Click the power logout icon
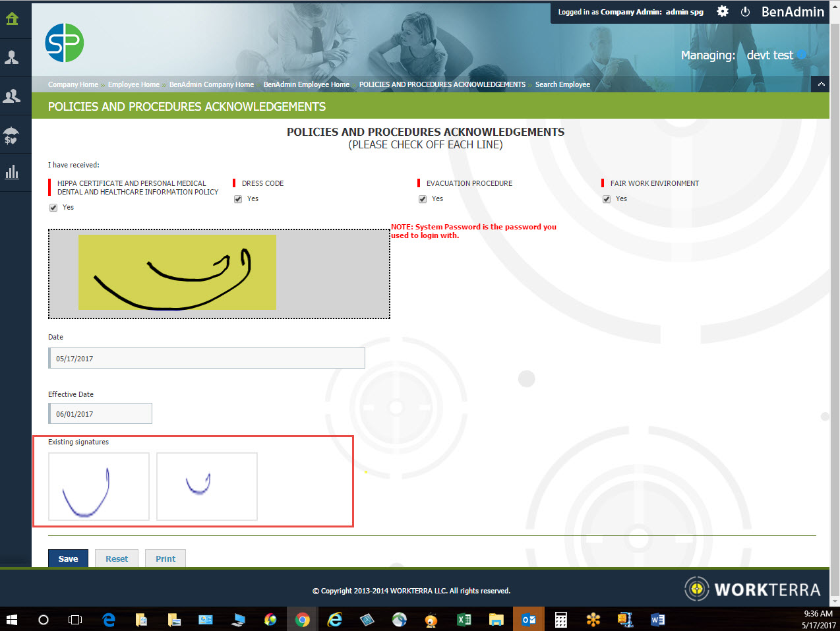The height and width of the screenshot is (631, 840). [745, 12]
